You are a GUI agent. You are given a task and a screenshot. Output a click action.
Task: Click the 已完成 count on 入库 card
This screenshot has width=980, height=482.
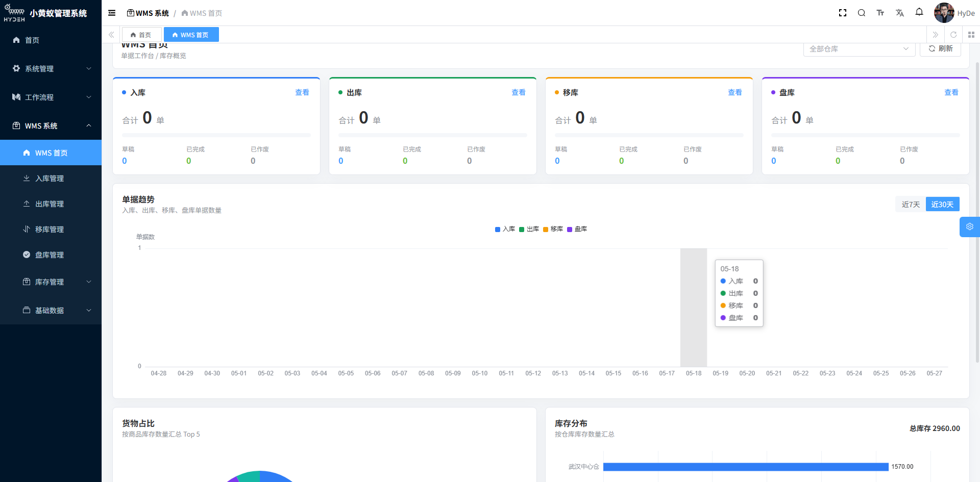coord(189,161)
